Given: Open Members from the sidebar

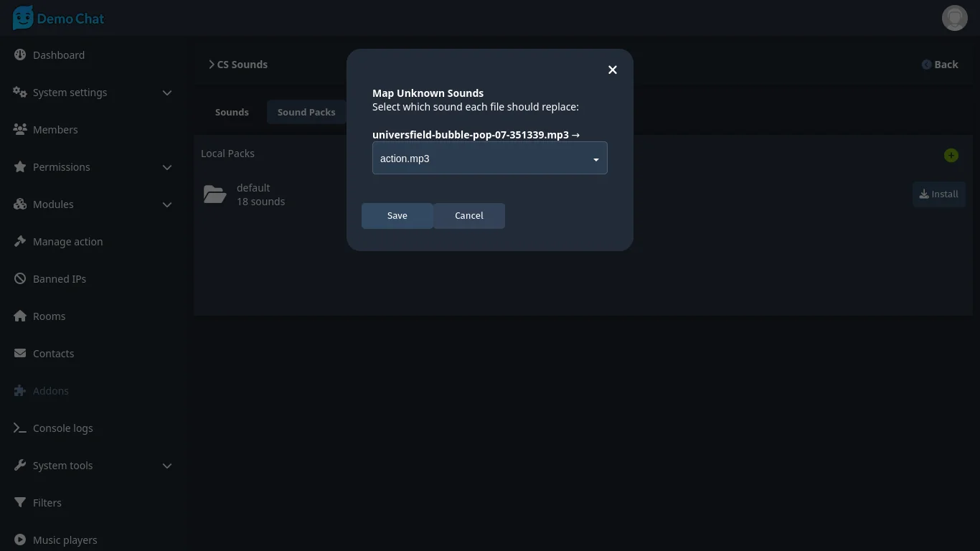Looking at the screenshot, I should tap(55, 130).
